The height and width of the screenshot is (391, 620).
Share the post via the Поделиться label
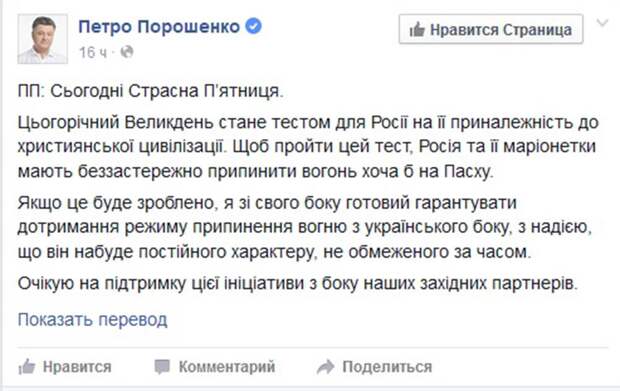pos(387,366)
